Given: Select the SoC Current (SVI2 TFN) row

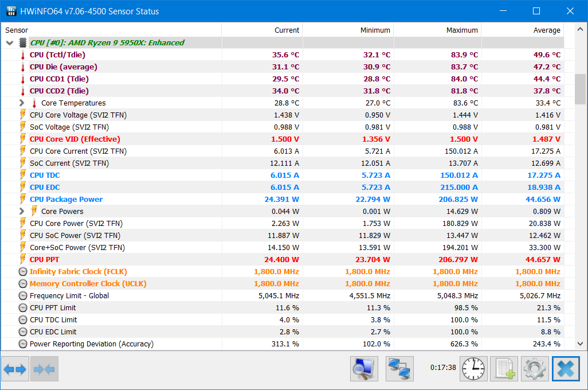Looking at the screenshot, I should point(283,163).
